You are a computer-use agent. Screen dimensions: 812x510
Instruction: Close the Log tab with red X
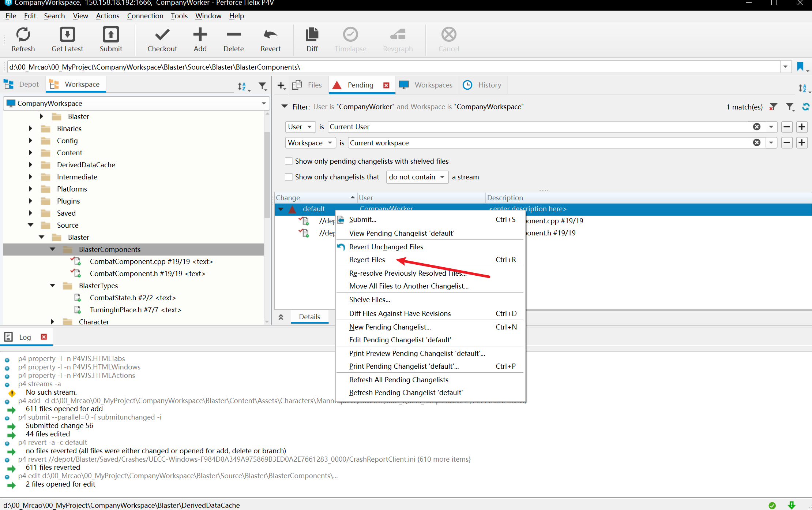44,337
